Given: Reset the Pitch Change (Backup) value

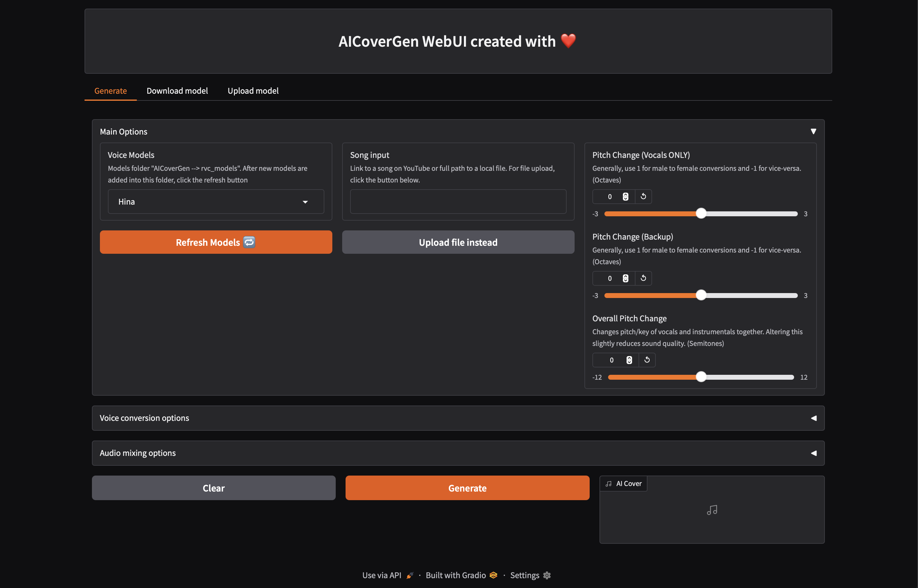Looking at the screenshot, I should pyautogui.click(x=643, y=278).
